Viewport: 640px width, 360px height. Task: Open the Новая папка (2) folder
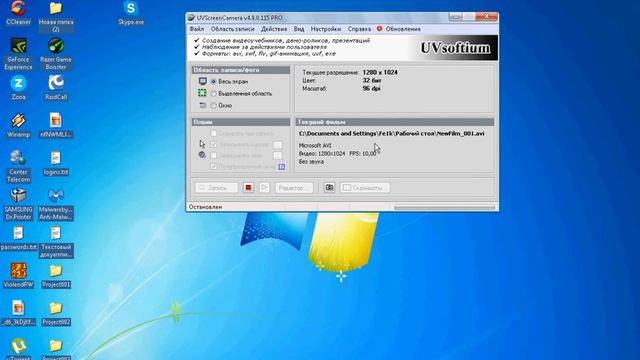56,16
